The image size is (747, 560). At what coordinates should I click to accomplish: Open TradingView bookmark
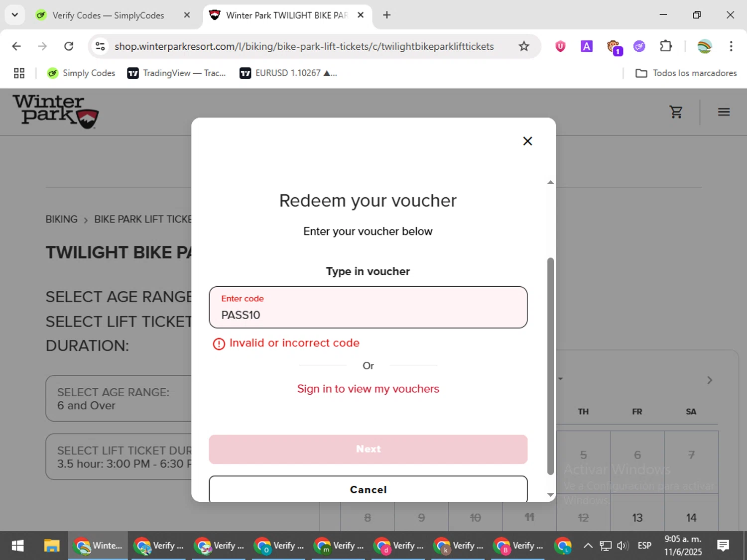(x=177, y=73)
